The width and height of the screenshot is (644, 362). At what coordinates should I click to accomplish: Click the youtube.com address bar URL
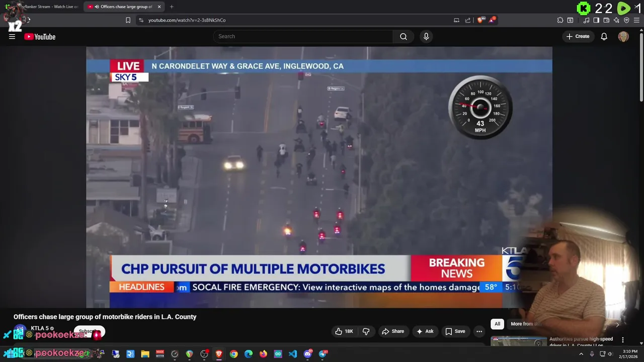[187, 20]
